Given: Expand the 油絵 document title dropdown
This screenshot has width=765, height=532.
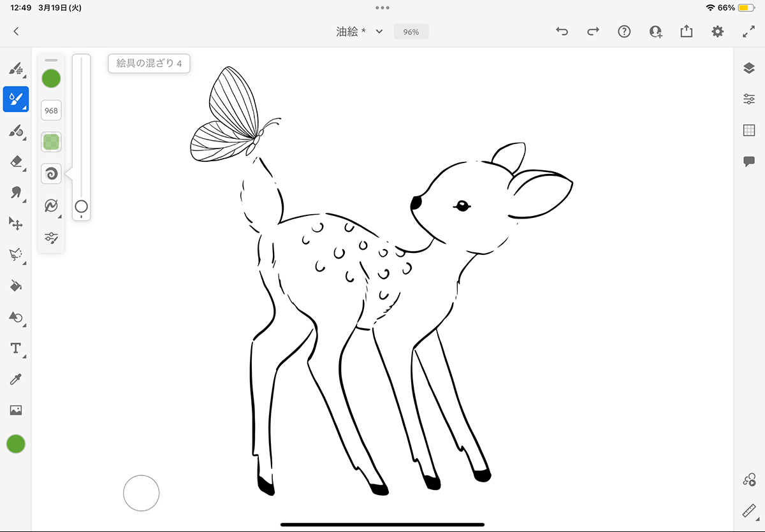Looking at the screenshot, I should [x=379, y=31].
